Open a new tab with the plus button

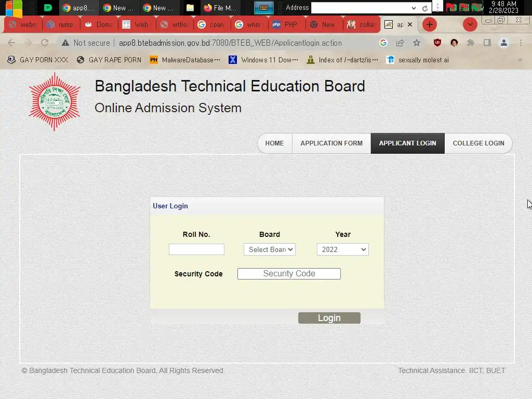tap(430, 24)
